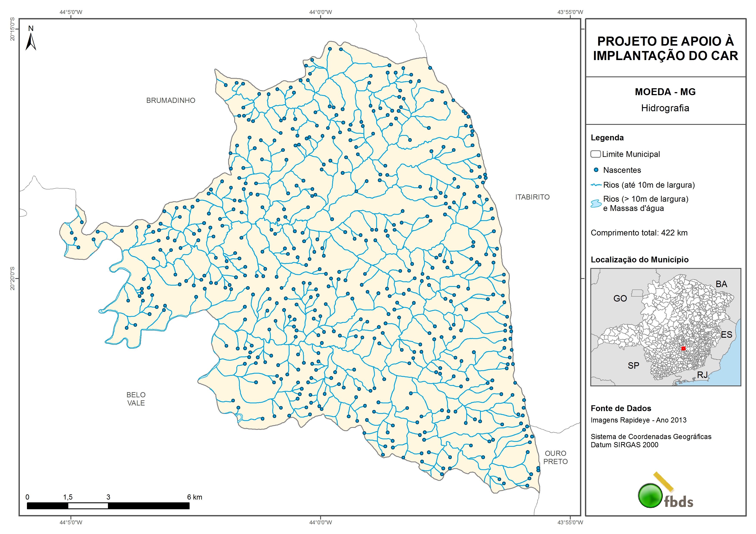Click the BRUMADINHO neighbor label
Viewport: 756px width, 534px height.
171,100
